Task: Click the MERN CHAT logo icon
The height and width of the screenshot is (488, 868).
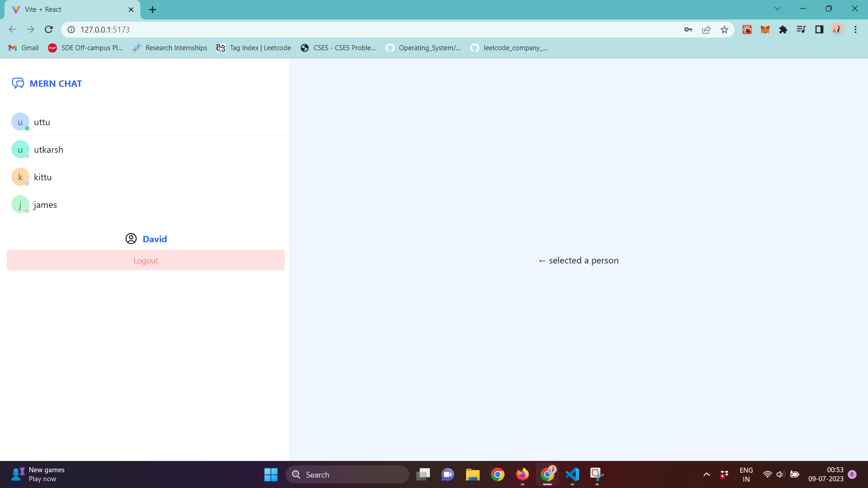Action: pyautogui.click(x=18, y=83)
